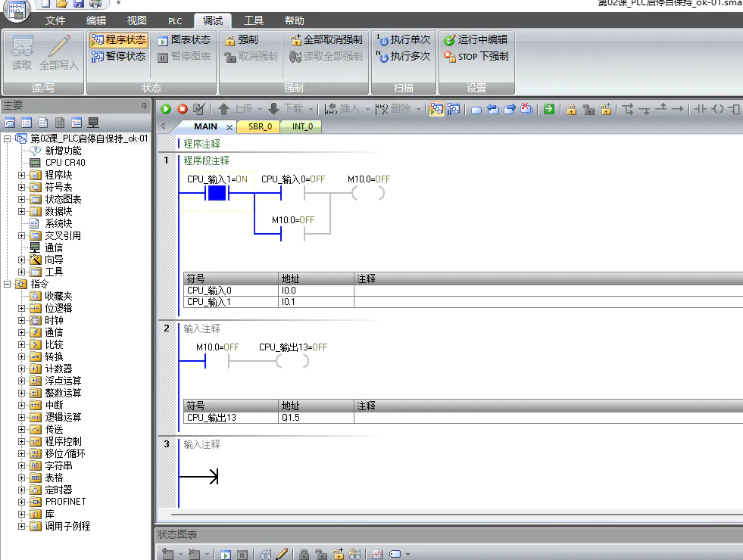Screen dimensions: 743x560
Task: Toggle Force in STOP (STOP 下强制)
Action: tap(476, 56)
